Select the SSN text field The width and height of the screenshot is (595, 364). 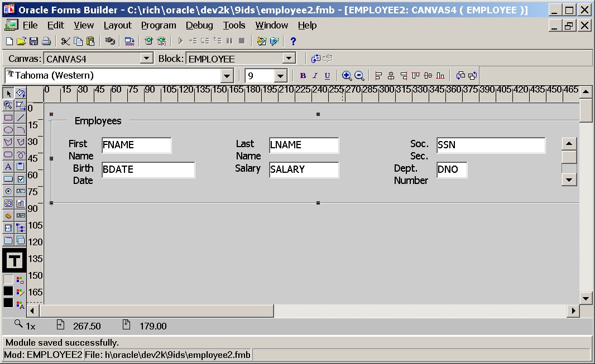pos(491,145)
